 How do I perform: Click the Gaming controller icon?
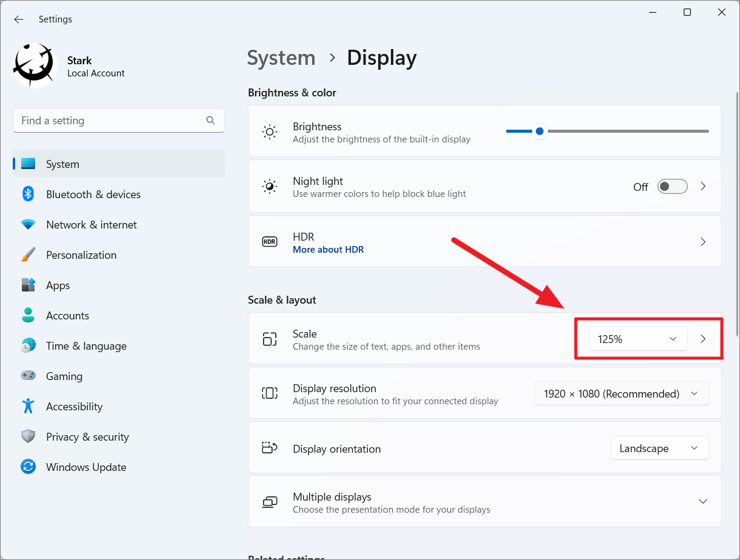coord(28,376)
